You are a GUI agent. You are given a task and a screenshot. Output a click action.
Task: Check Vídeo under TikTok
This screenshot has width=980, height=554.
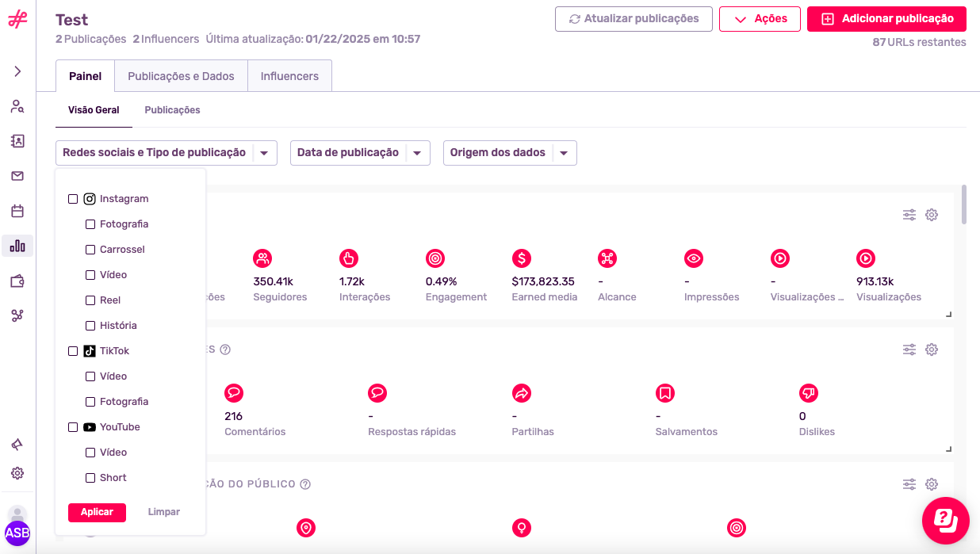pos(90,376)
